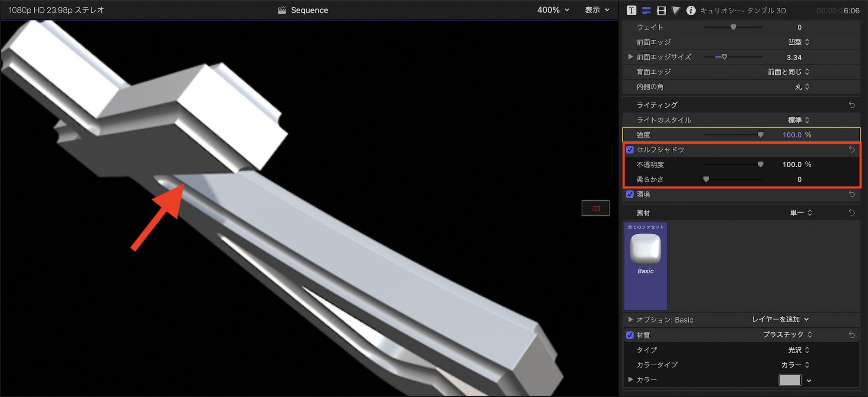
Task: Open the Title inspector (T icon)
Action: pyautogui.click(x=631, y=10)
